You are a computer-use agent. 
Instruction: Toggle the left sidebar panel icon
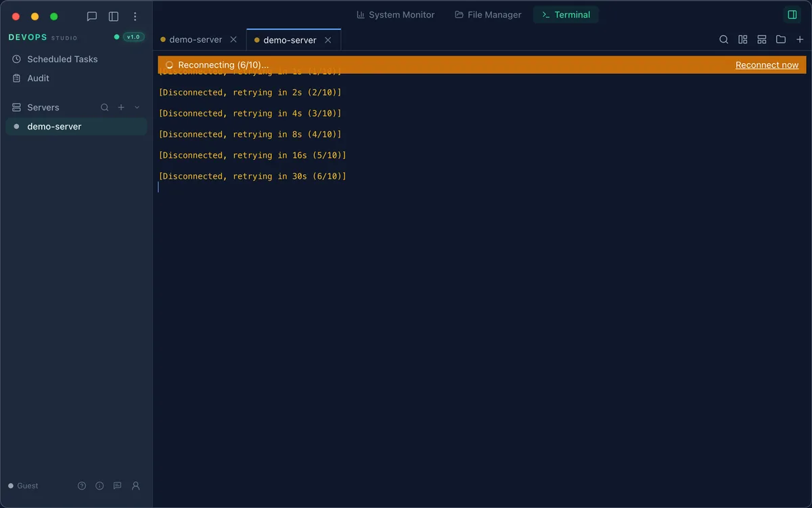tap(114, 16)
